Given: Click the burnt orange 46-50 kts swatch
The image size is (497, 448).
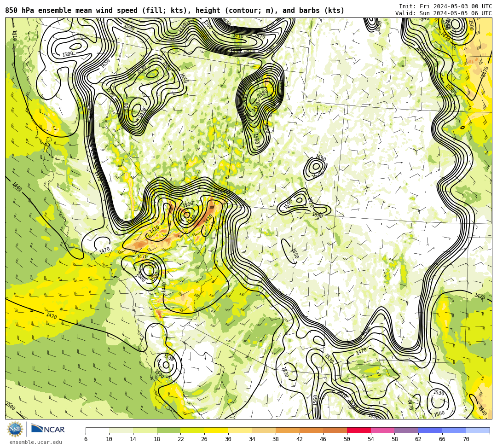Looking at the screenshot, I should pos(335,430).
